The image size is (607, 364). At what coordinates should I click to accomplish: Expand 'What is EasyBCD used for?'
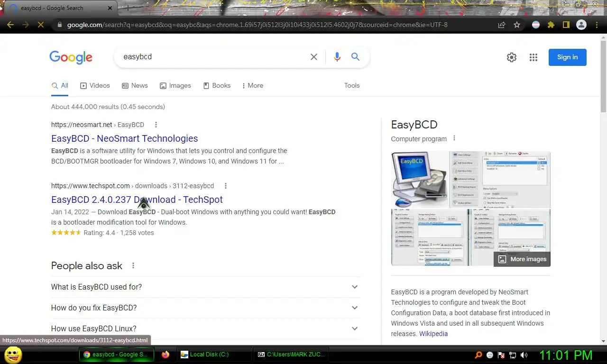(205, 287)
